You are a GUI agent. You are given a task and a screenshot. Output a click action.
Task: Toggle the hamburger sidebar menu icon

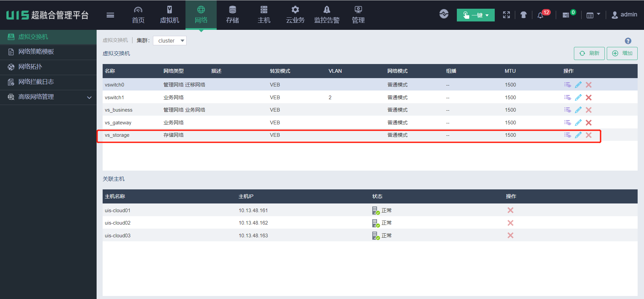110,15
